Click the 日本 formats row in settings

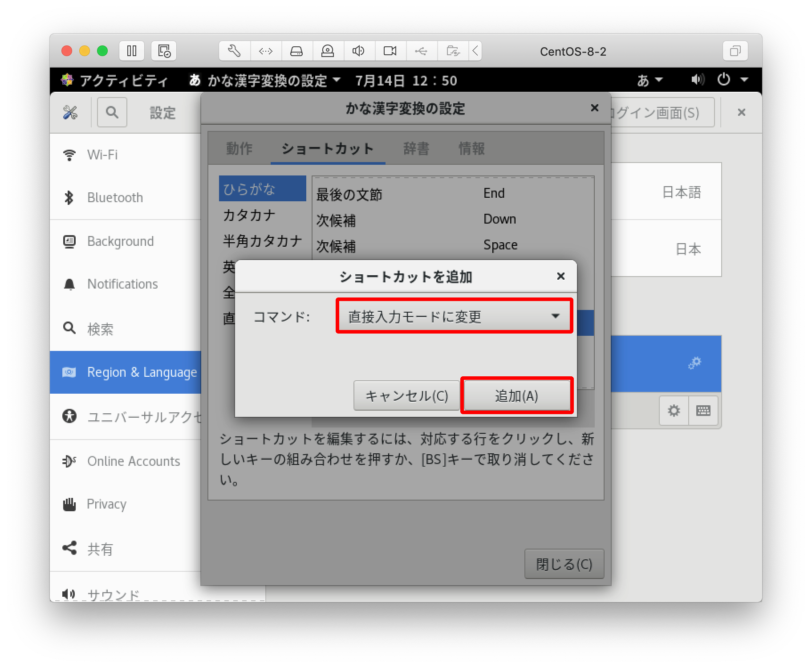coord(666,248)
